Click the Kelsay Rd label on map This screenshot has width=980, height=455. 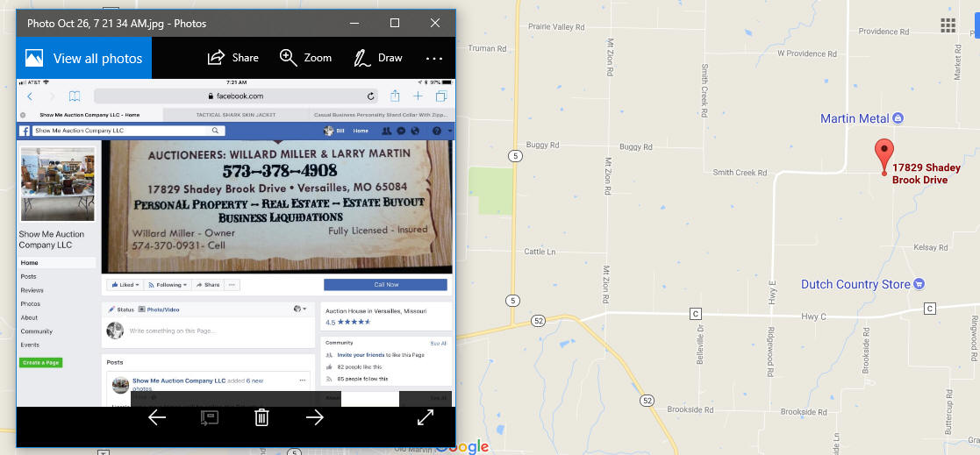pyautogui.click(x=931, y=248)
